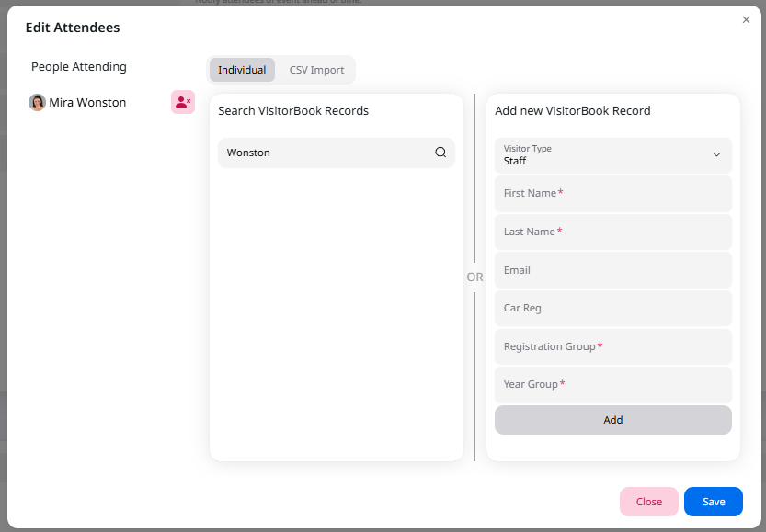Click Mira Wonston's avatar picture

coord(37,103)
